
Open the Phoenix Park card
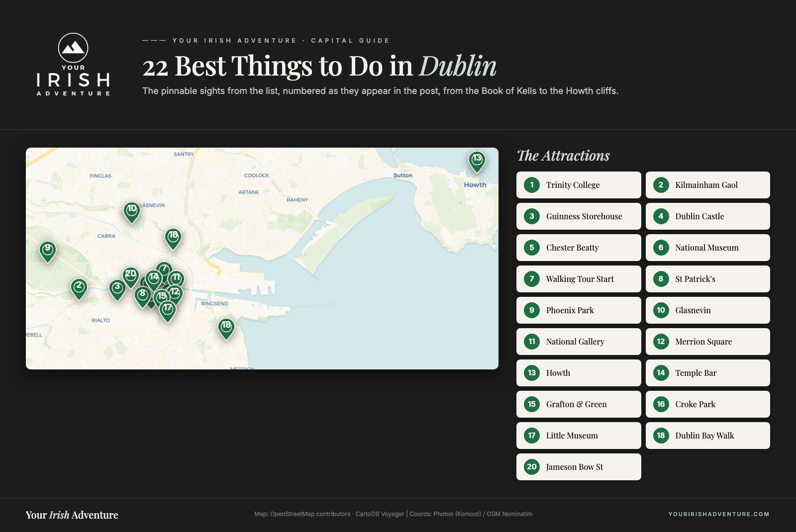coord(579,310)
